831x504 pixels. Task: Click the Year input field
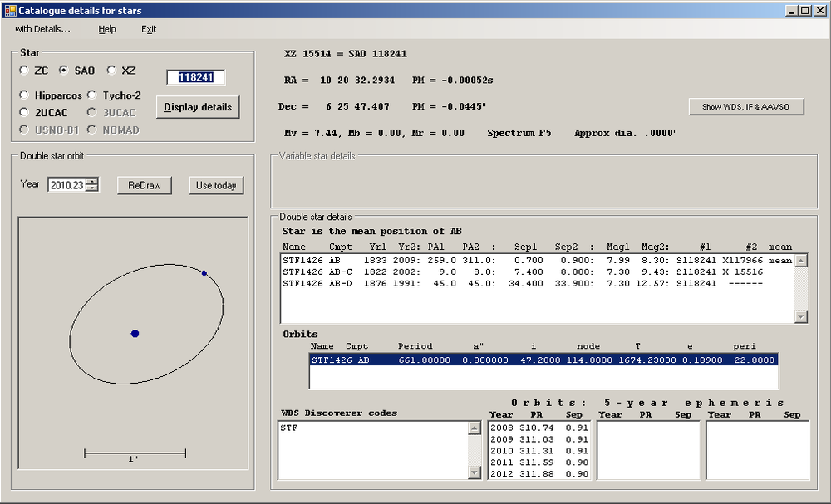[66, 185]
